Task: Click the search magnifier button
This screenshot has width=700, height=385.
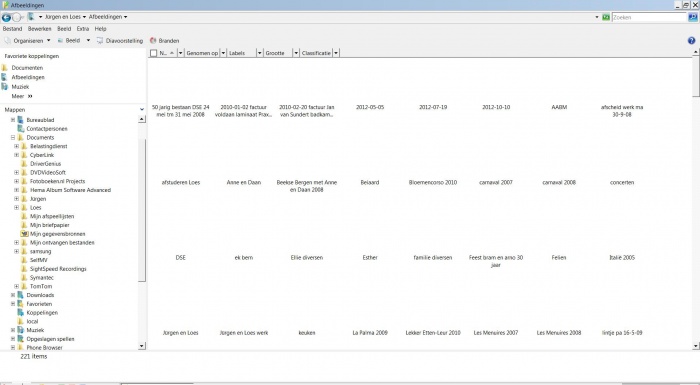Action: pos(693,17)
